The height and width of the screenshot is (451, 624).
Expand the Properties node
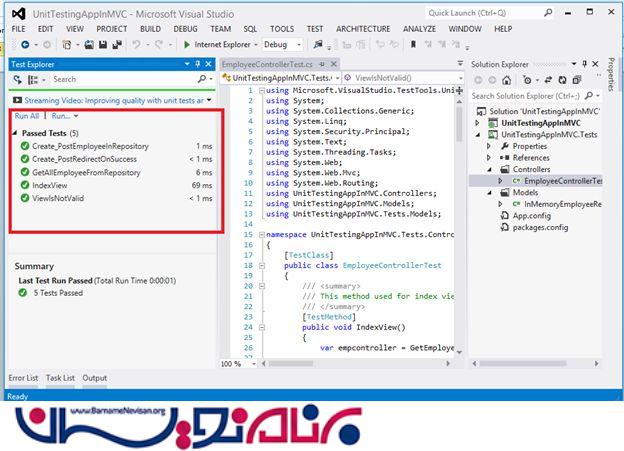click(x=489, y=146)
